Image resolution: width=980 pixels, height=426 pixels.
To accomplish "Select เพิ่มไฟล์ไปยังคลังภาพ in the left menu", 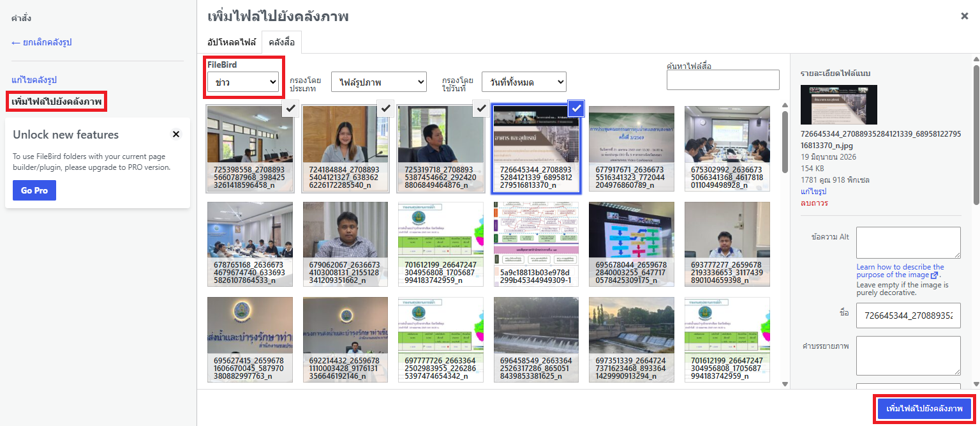I will point(56,102).
